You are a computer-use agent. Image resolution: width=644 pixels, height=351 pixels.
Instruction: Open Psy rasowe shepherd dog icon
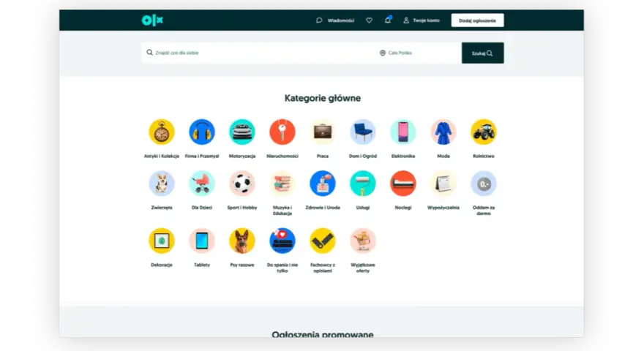pos(242,241)
